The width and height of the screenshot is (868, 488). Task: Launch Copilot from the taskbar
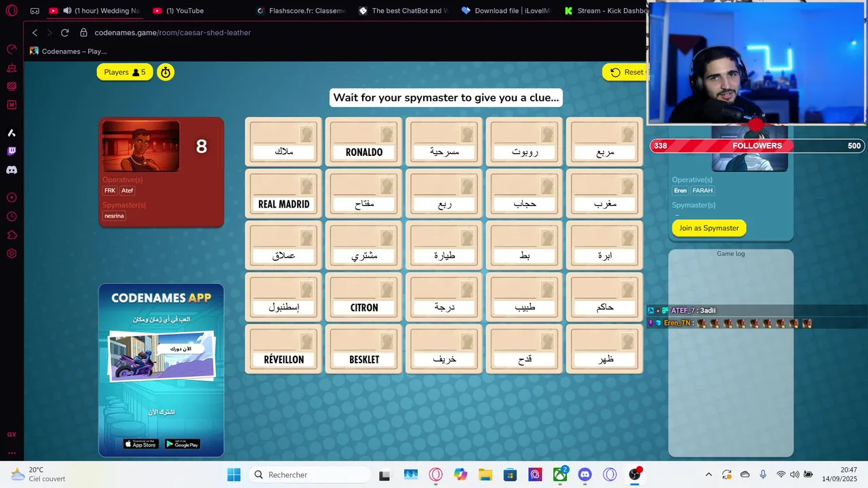click(460, 474)
